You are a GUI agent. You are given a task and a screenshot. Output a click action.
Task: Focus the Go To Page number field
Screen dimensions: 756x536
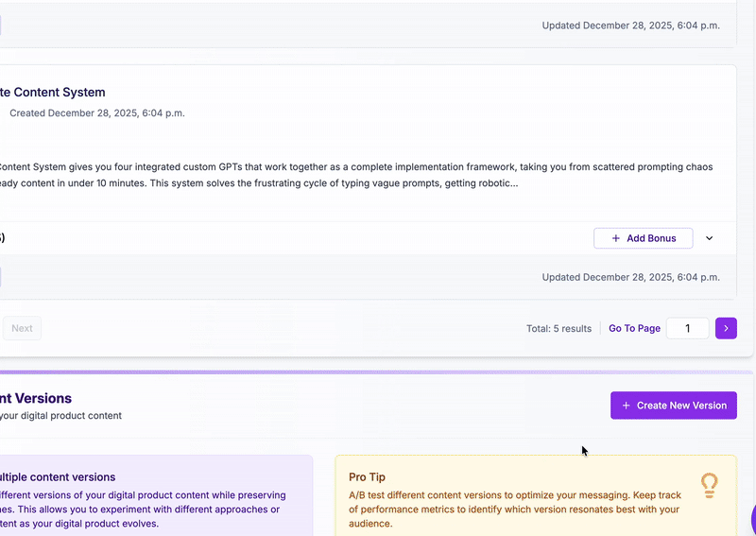(x=688, y=328)
